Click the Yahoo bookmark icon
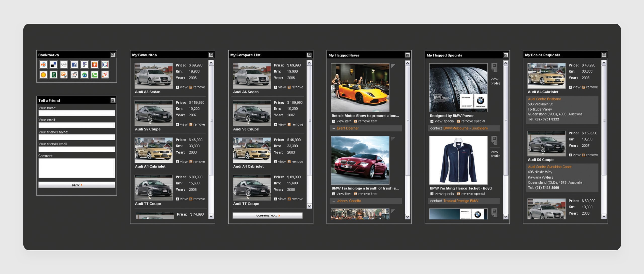This screenshot has height=274, width=644. [105, 75]
